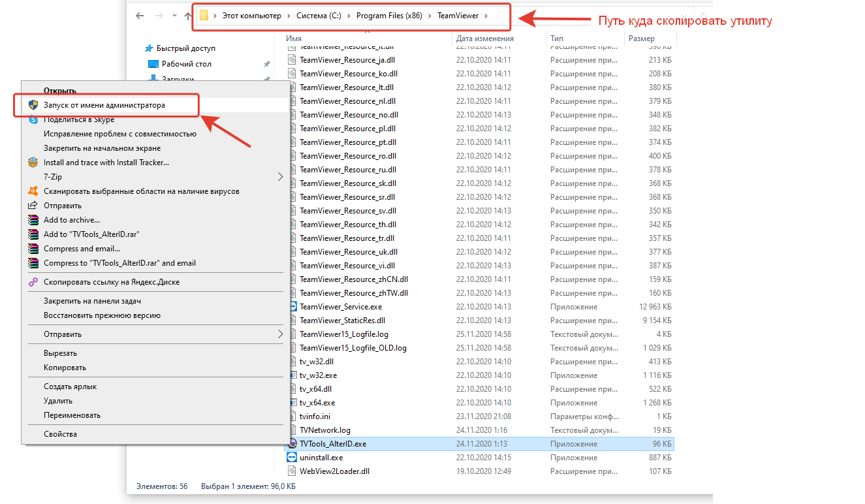This screenshot has width=865, height=504.
Task: Choose Скопировать ссылку на Яндекс.Диске
Action: click(112, 282)
